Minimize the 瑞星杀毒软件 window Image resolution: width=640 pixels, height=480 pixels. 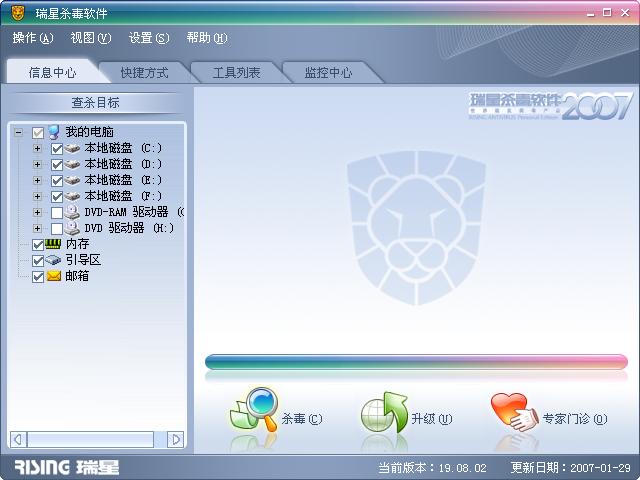[591, 13]
